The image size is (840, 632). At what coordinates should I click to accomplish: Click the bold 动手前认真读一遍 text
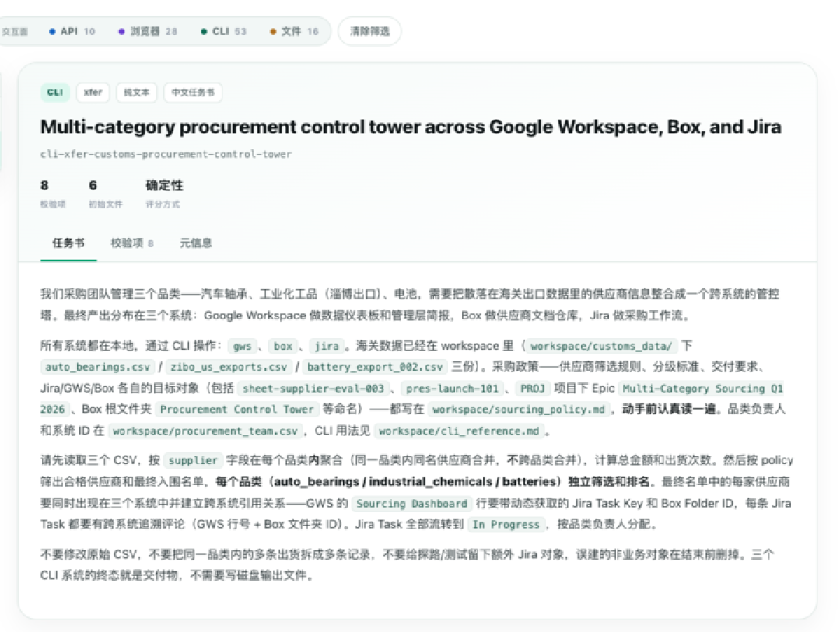668,410
